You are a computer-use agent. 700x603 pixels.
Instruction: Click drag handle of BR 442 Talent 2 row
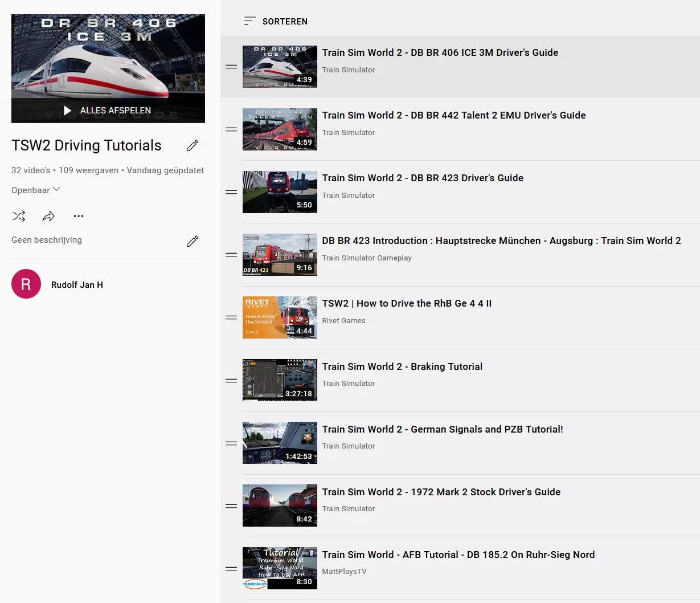(231, 129)
